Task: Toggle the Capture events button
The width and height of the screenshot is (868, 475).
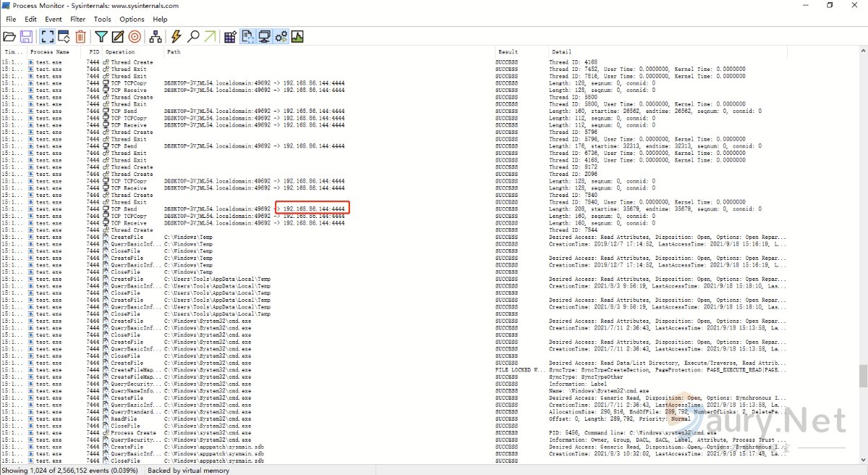Action: (x=47, y=36)
